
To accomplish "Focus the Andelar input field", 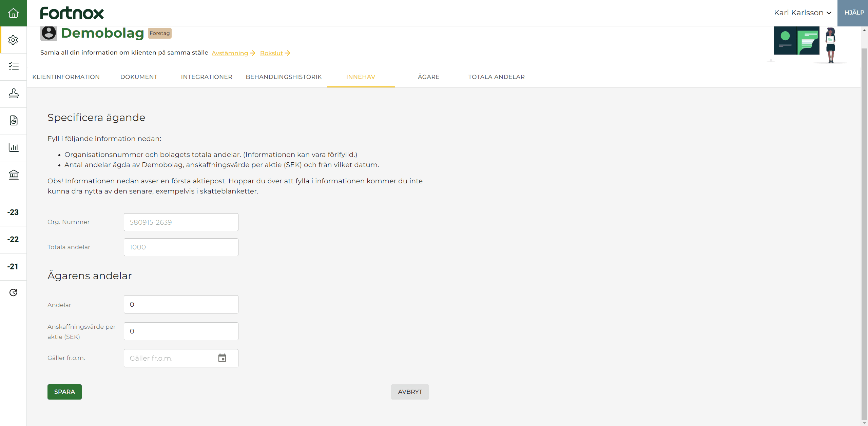I will 181,304.
